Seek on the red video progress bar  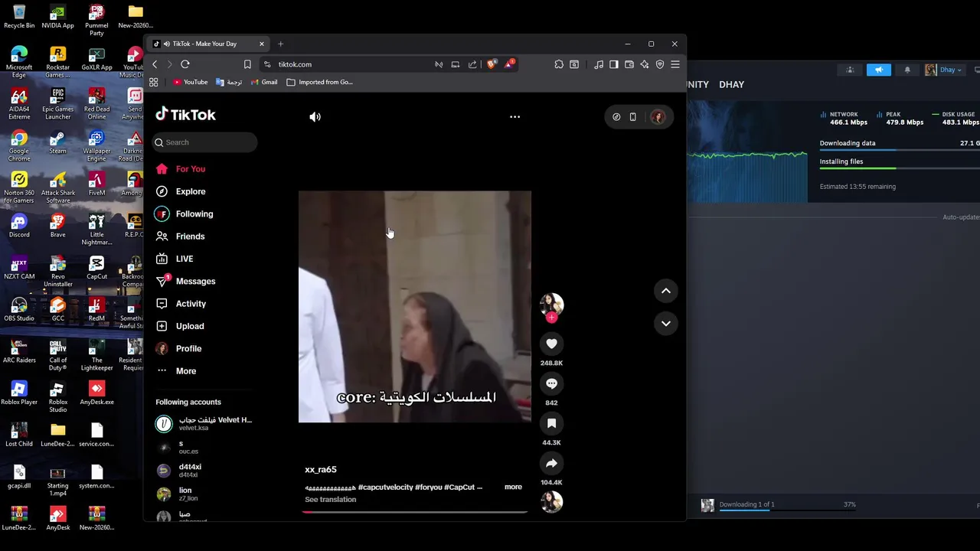(414, 511)
